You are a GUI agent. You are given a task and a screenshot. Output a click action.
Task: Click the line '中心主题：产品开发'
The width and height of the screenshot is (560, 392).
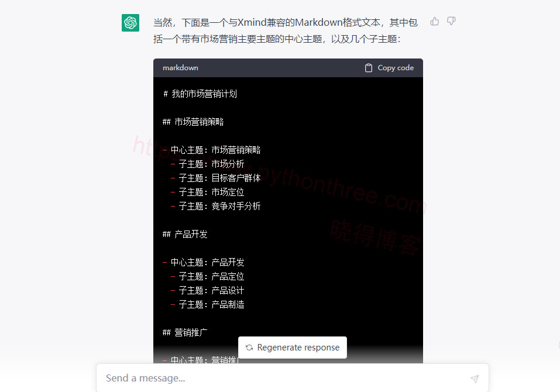coord(208,263)
